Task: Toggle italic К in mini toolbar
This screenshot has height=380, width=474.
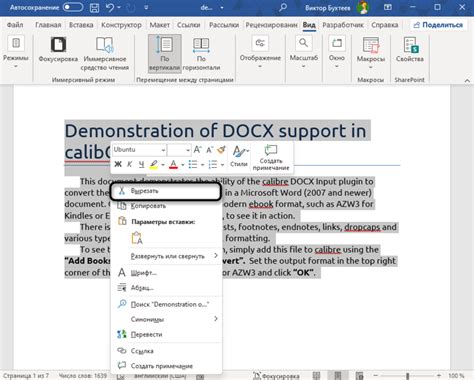Action: [x=130, y=164]
